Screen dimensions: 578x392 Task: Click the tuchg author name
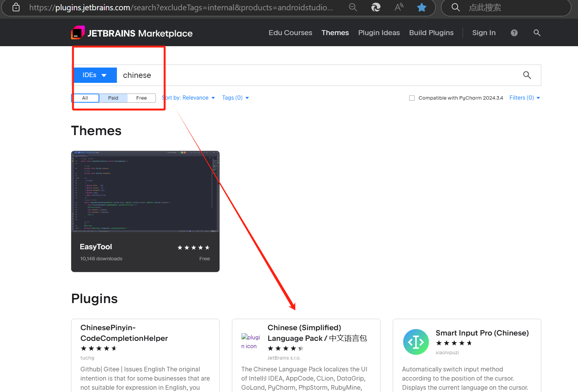(87, 358)
